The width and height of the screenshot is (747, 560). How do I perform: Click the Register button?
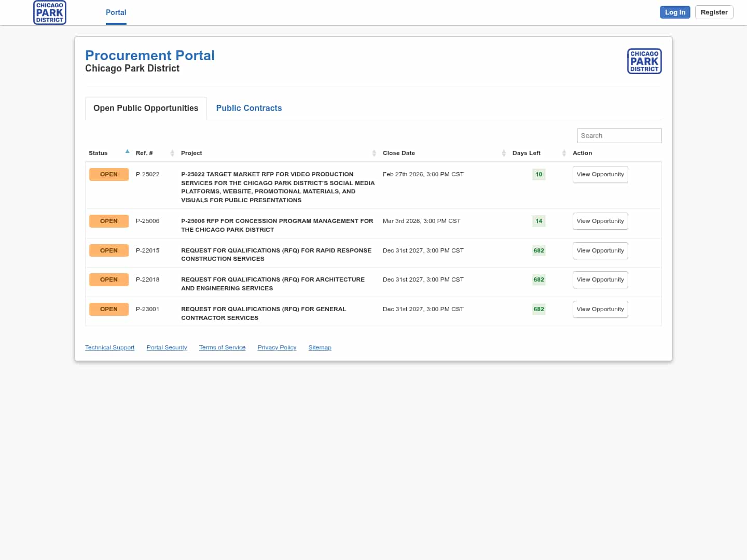tap(714, 12)
